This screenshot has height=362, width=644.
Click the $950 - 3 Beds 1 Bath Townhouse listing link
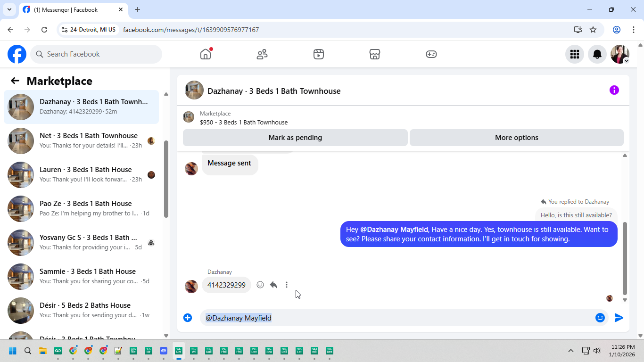pyautogui.click(x=244, y=122)
